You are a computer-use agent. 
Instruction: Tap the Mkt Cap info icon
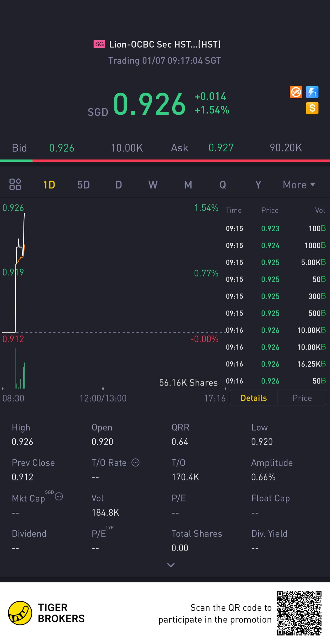pyautogui.click(x=59, y=497)
